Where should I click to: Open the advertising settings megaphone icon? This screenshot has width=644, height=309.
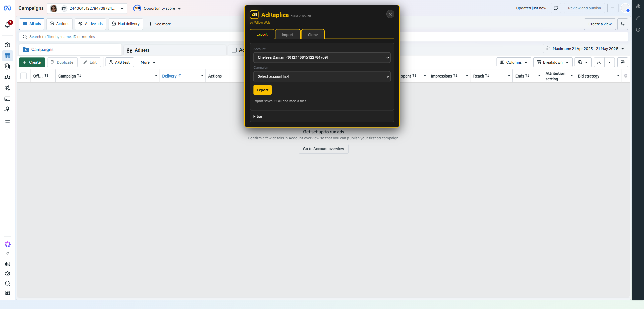pyautogui.click(x=7, y=88)
